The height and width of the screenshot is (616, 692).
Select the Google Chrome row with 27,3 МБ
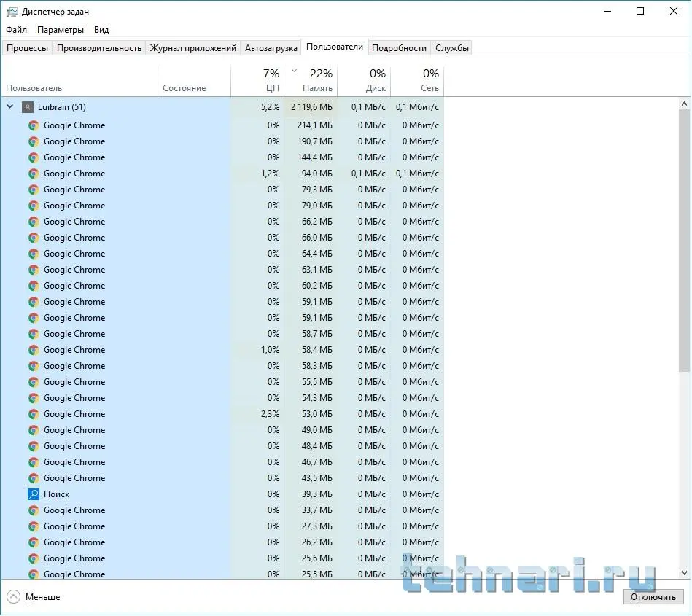coord(222,526)
